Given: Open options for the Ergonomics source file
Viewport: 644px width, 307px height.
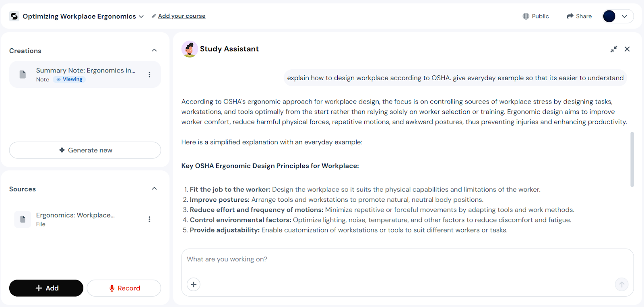Looking at the screenshot, I should pyautogui.click(x=149, y=219).
